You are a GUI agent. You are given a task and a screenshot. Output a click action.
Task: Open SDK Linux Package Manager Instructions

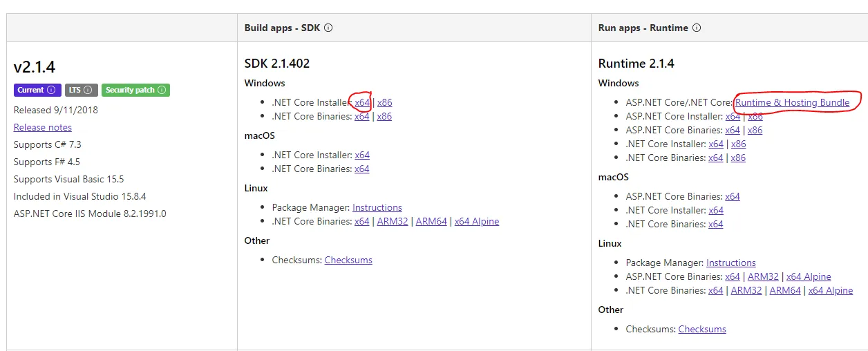(377, 207)
